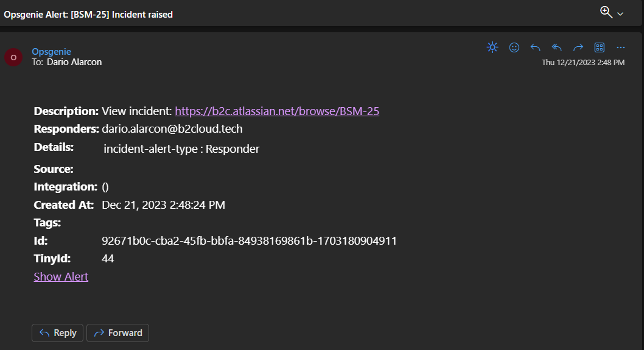Click the Reply All double-arrow icon
Viewport: 644px width, 350px height.
click(556, 47)
